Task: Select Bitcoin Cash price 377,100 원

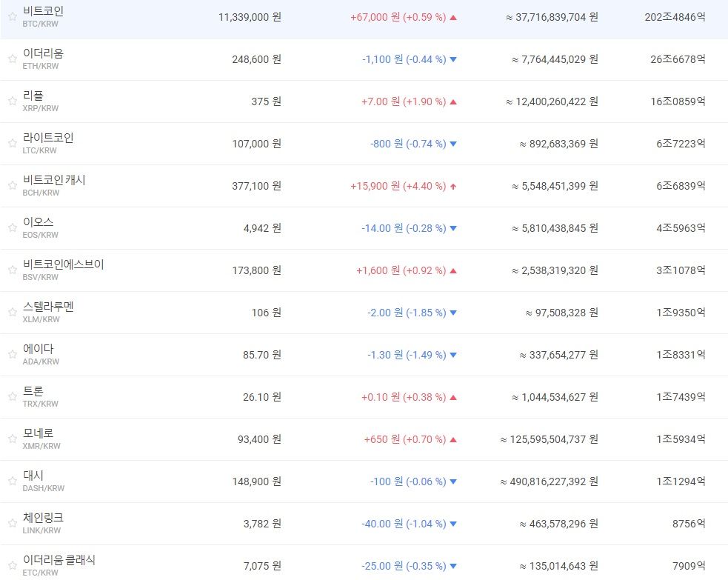Action: [x=256, y=186]
